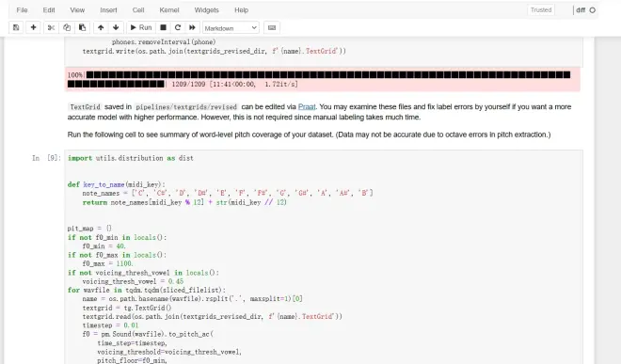Viewport: 621px width, 364px height.
Task: Click the 'for wavfile in tqdm.tqdm' line
Action: [147, 291]
